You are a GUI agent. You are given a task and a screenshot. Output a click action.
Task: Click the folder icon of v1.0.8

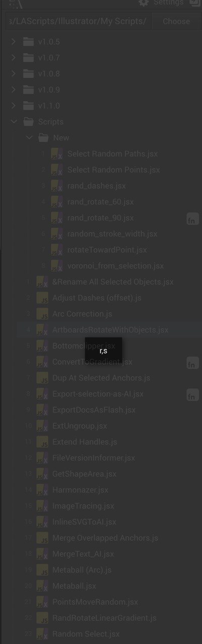[x=28, y=73]
